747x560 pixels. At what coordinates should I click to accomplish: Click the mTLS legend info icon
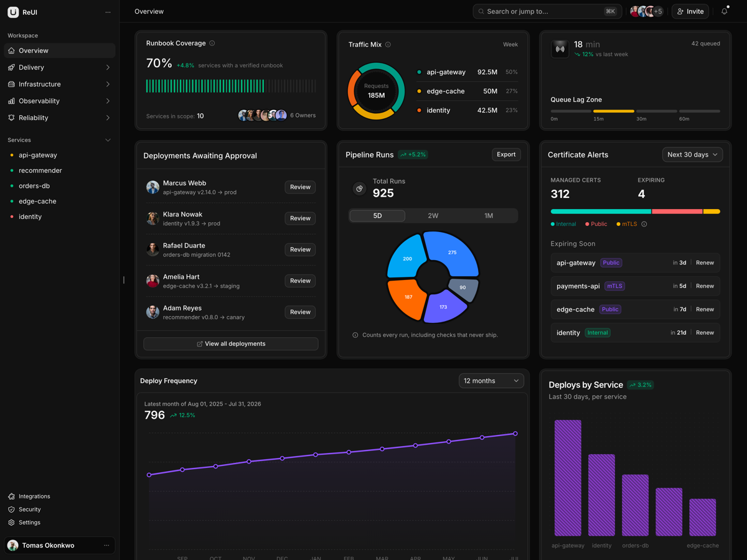tap(644, 224)
